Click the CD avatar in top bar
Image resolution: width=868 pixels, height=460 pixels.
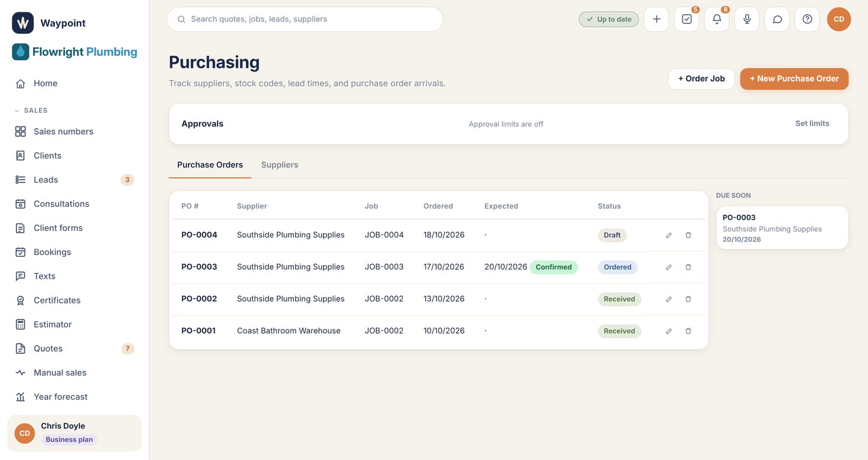pos(839,19)
